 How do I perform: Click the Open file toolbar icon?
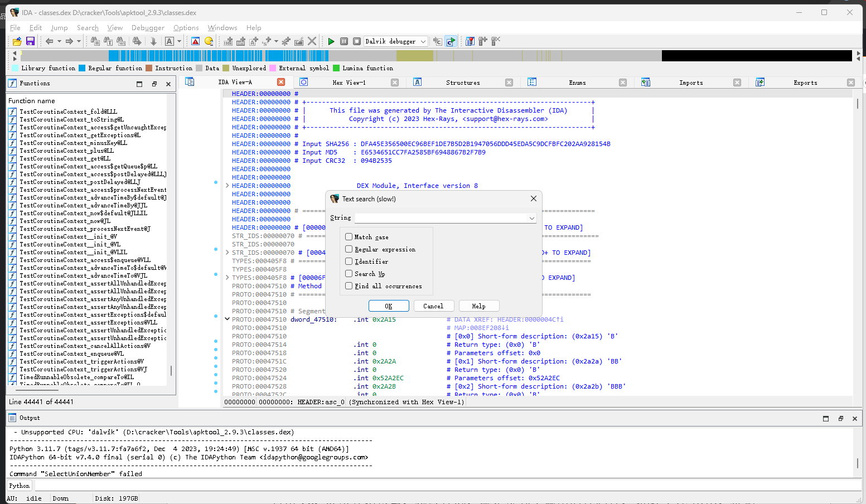(17, 41)
